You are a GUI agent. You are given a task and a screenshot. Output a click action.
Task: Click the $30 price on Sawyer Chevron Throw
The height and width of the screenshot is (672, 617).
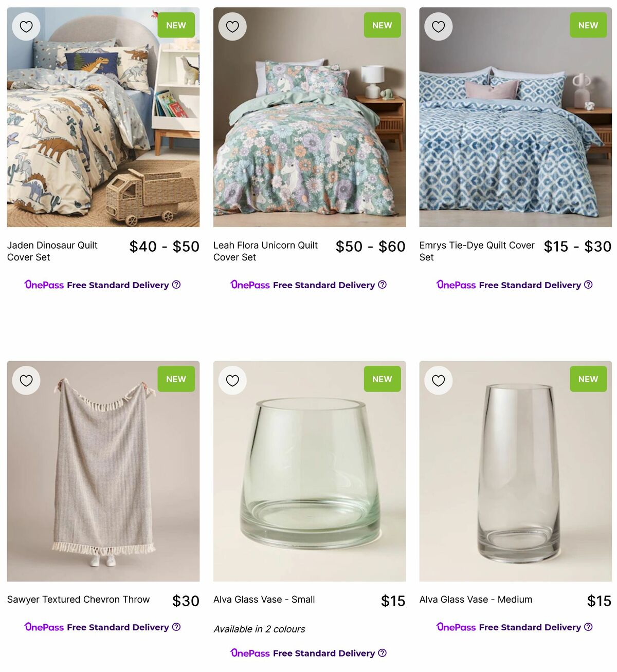click(186, 601)
